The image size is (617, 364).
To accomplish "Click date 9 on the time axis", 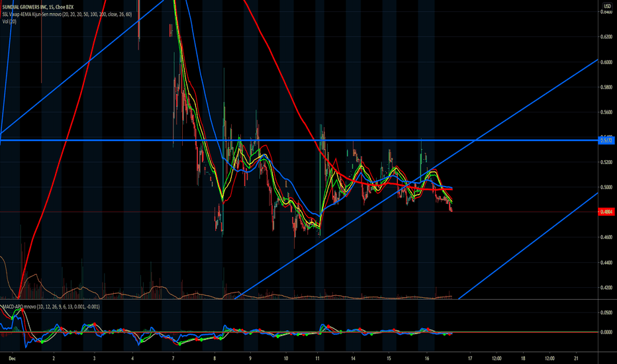I will (250, 359).
